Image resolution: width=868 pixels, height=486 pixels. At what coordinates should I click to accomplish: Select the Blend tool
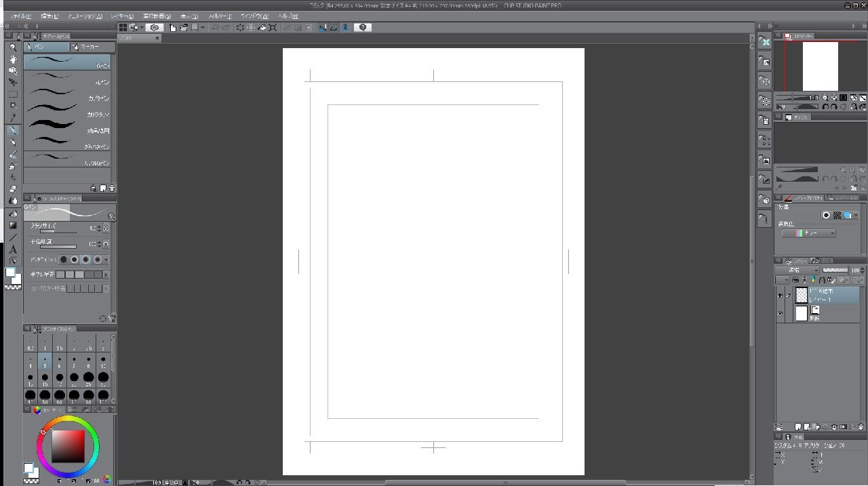click(x=13, y=201)
